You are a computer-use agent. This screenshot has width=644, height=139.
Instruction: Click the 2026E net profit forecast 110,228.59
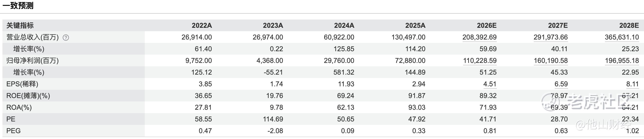480,61
